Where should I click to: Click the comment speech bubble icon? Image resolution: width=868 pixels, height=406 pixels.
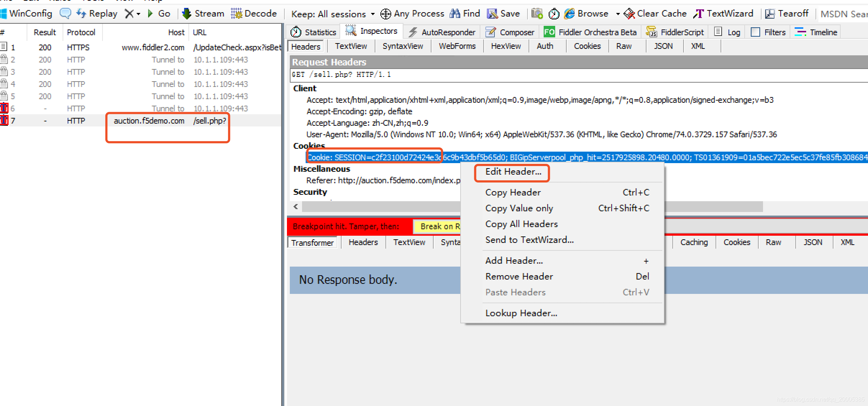pos(65,14)
